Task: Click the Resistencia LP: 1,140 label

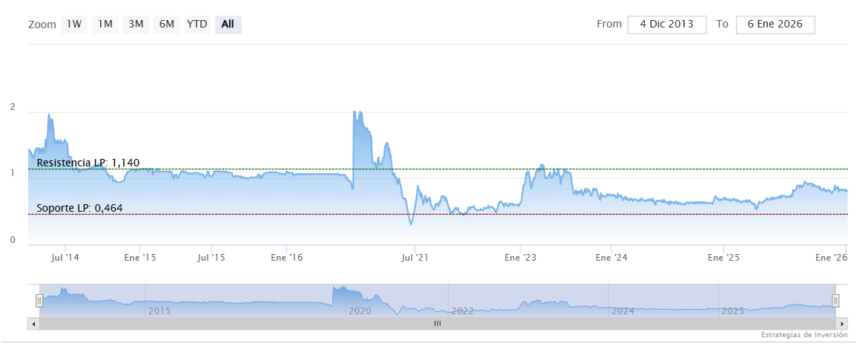Action: (x=88, y=163)
